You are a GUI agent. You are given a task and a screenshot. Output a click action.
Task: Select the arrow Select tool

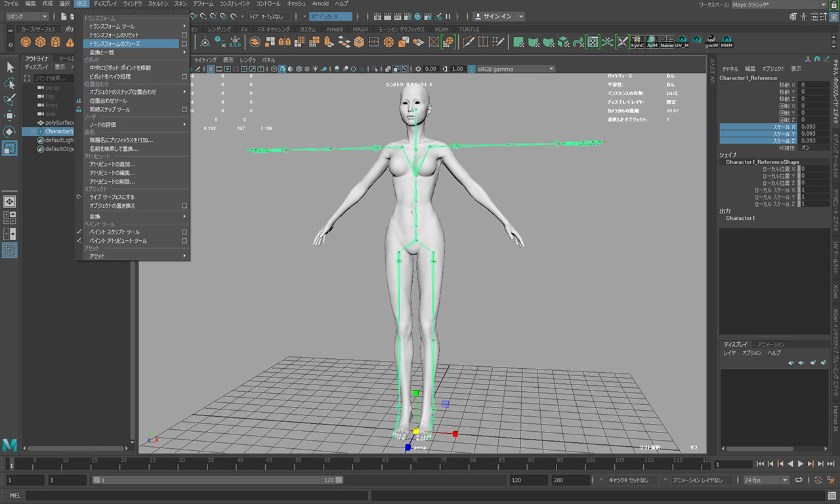coord(10,68)
